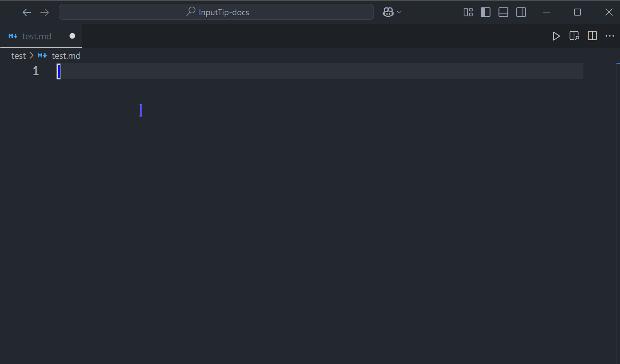Viewport: 620px width, 364px height.
Task: Expand the Copilot dropdown chevron
Action: point(399,12)
